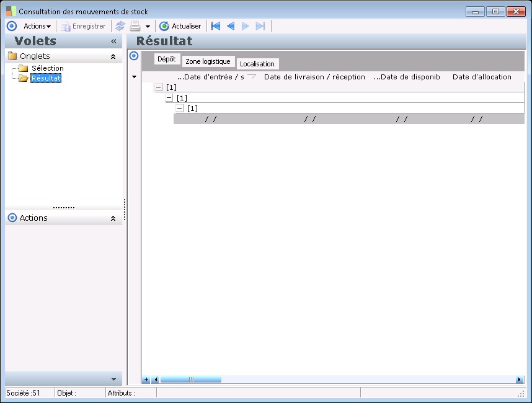Collapse the Onglets section
The image size is (532, 403).
click(x=113, y=56)
